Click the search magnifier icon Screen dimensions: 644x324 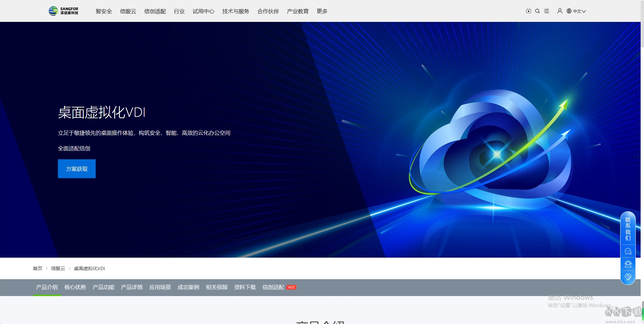[x=538, y=11]
